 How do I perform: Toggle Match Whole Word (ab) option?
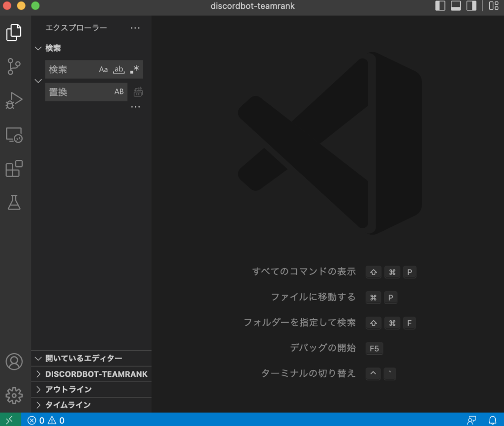[x=119, y=69]
